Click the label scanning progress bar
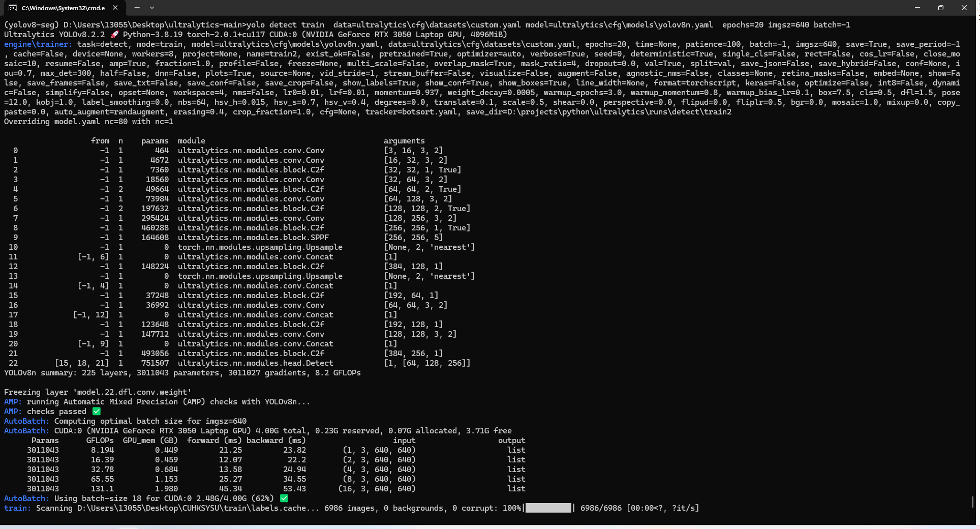Image resolution: width=980 pixels, height=529 pixels. click(548, 508)
